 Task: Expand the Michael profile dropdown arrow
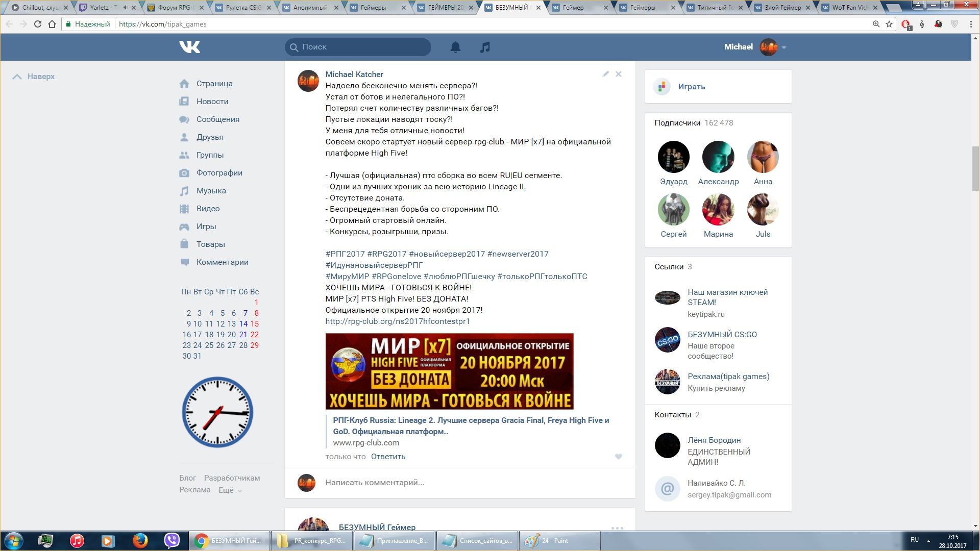[x=784, y=47]
